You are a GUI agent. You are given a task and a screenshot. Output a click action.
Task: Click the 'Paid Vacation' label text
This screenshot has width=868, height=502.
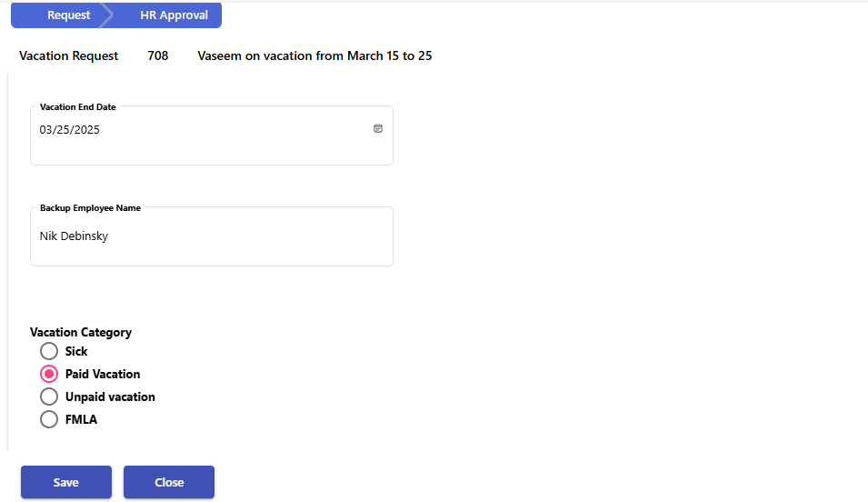[103, 374]
